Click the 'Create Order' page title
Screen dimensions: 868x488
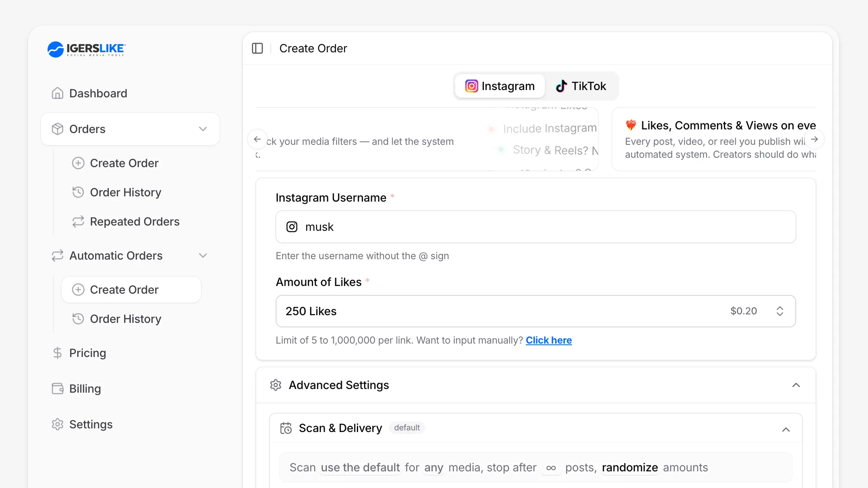[313, 48]
